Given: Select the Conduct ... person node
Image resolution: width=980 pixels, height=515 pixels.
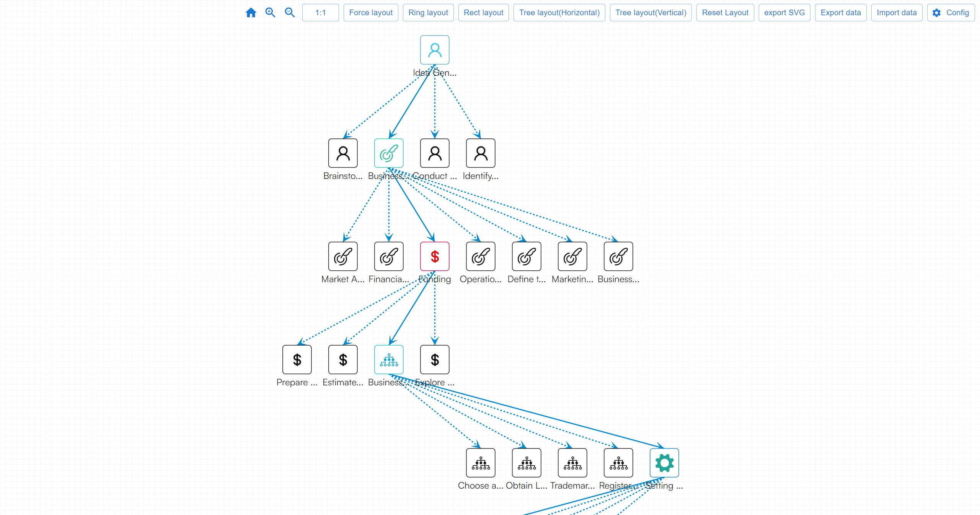Looking at the screenshot, I should pyautogui.click(x=435, y=153).
